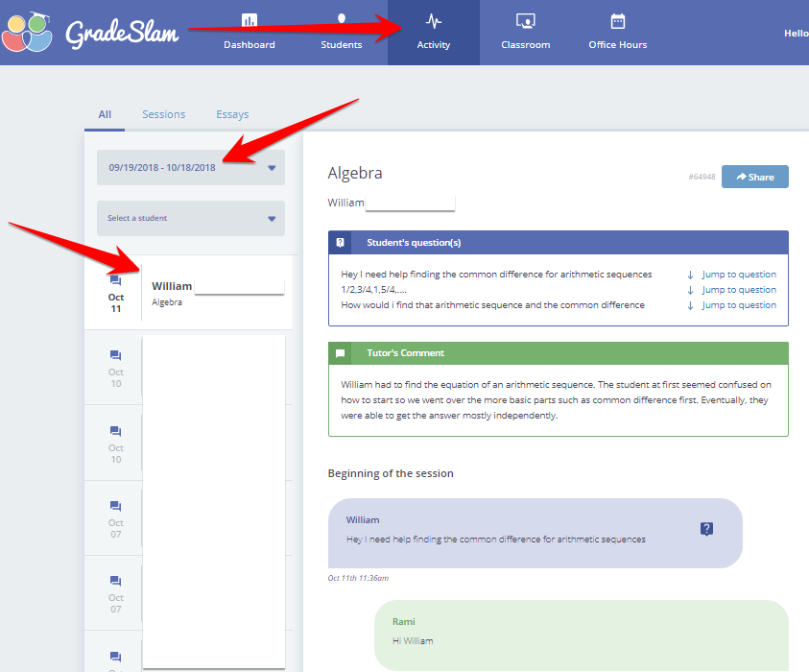809x672 pixels.
Task: Click the GradeSlam logo
Action: pos(90,33)
